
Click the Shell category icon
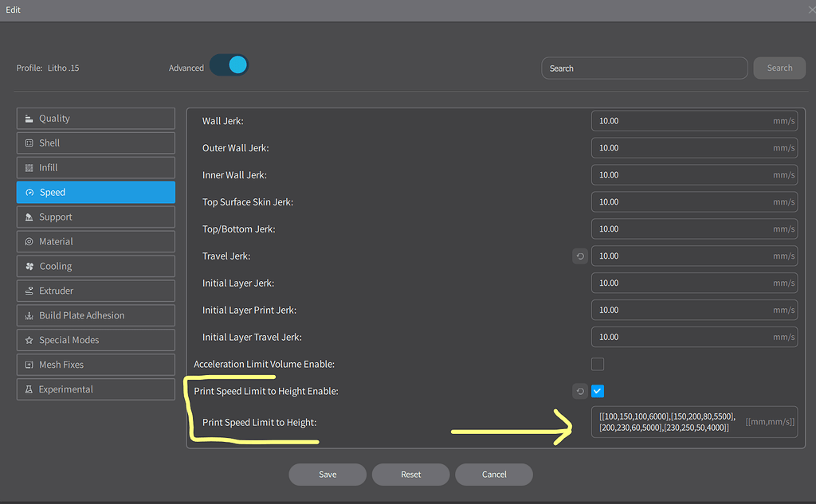point(29,143)
